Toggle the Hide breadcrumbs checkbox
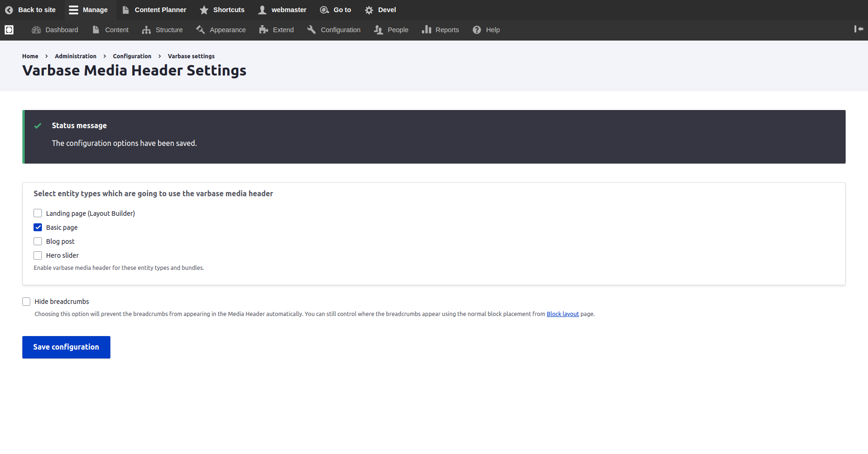The width and height of the screenshot is (868, 454). (27, 302)
